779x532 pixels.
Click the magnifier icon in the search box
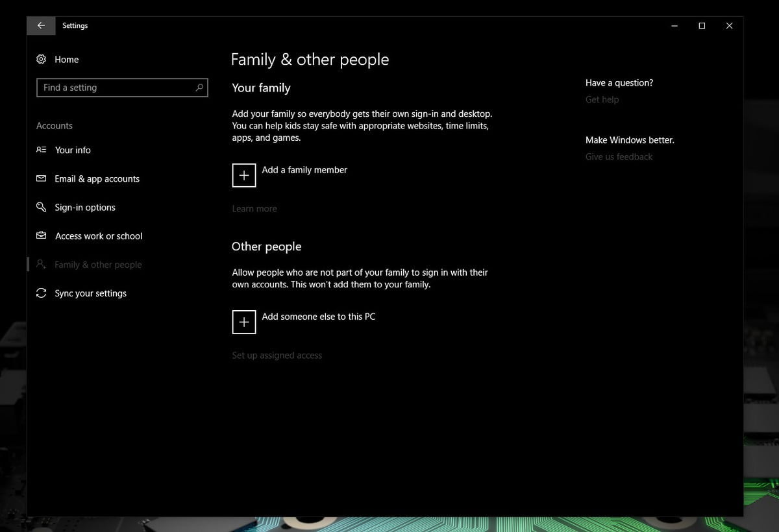click(x=199, y=87)
